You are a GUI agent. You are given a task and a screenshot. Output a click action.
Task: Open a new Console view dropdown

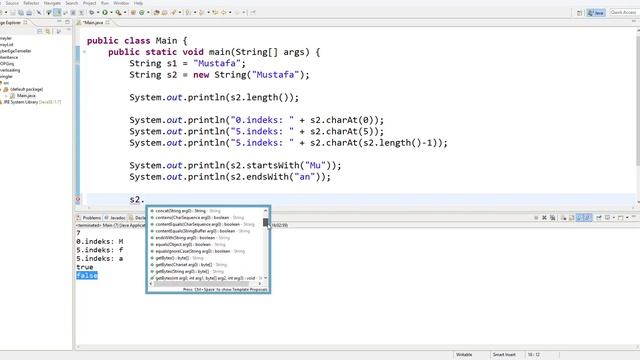[x=627, y=218]
